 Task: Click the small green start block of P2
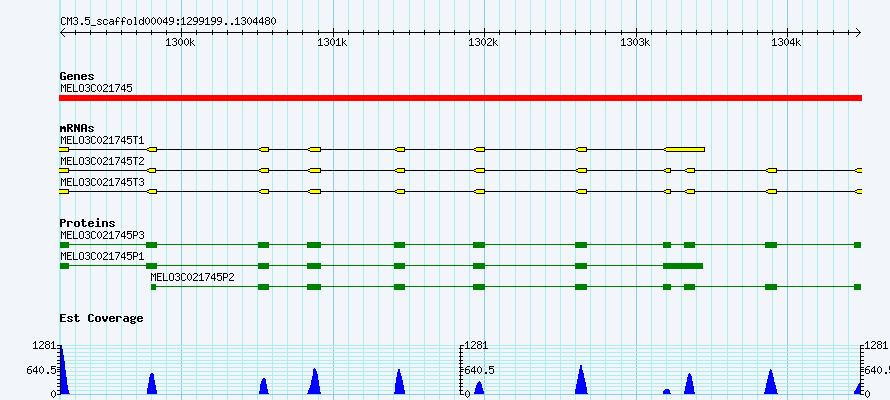(153, 287)
